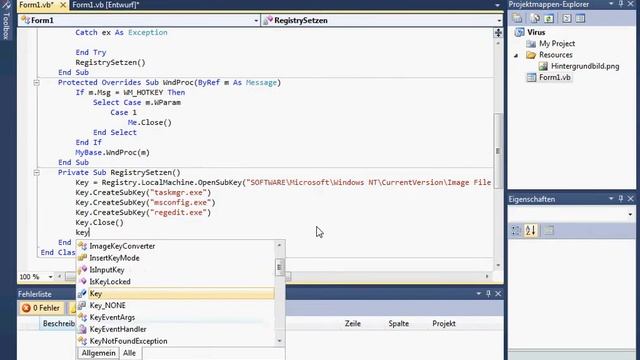The width and height of the screenshot is (640, 360).
Task: Toggle alphabetical sort in Eigenschaften
Action: (x=531, y=231)
